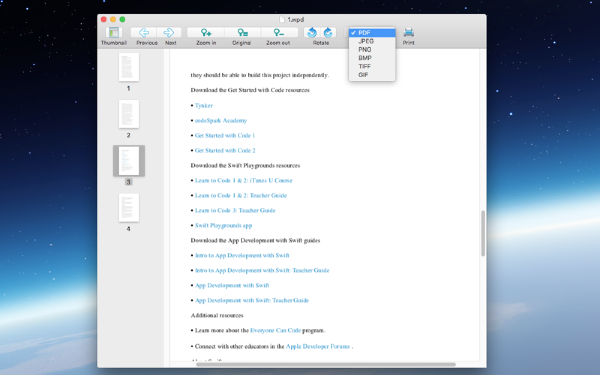Choose JPEG from the export format list
This screenshot has width=600, height=375.
click(372, 41)
